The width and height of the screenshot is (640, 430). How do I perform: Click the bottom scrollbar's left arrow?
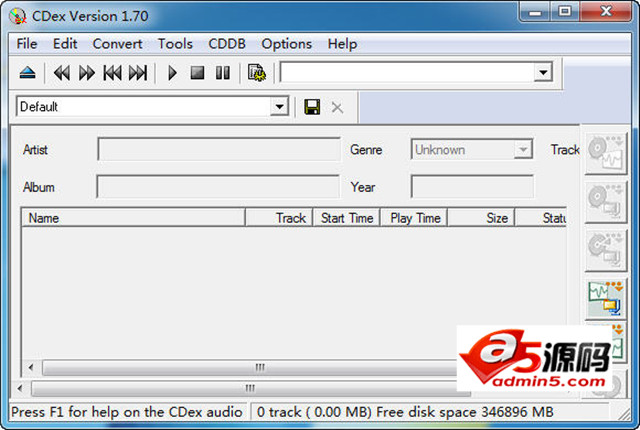(20, 388)
